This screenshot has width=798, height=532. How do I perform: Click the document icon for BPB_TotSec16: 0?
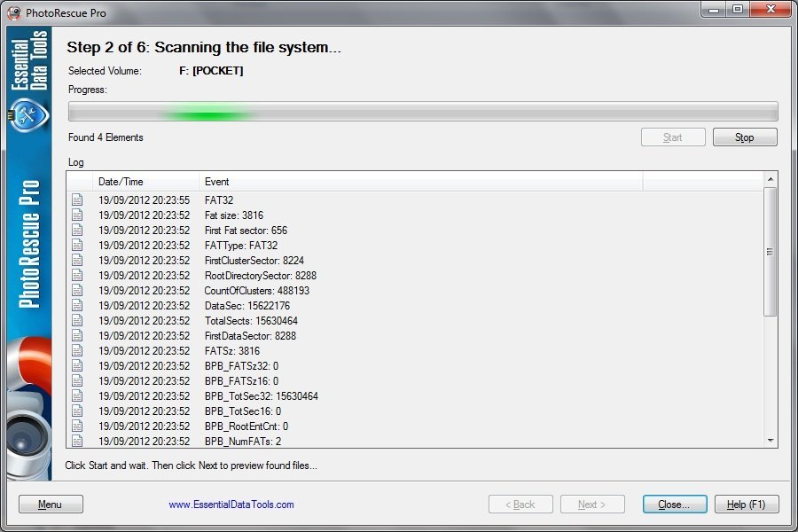(x=77, y=411)
